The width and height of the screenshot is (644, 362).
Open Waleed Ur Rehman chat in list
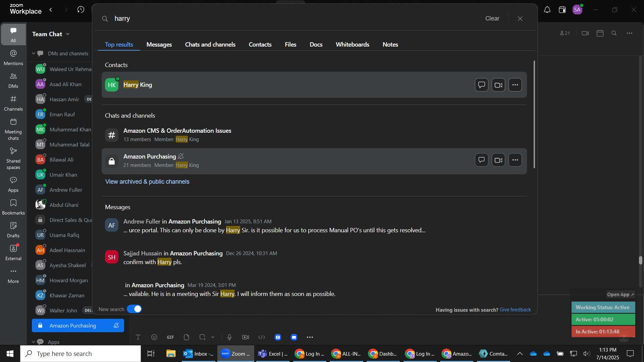point(63,69)
